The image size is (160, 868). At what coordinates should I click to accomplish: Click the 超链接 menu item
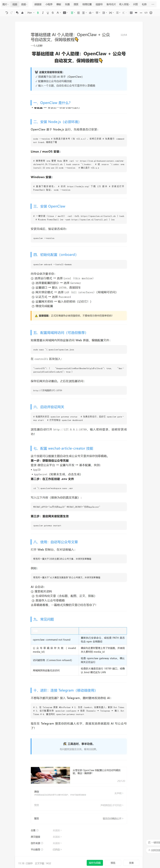(38, 4)
